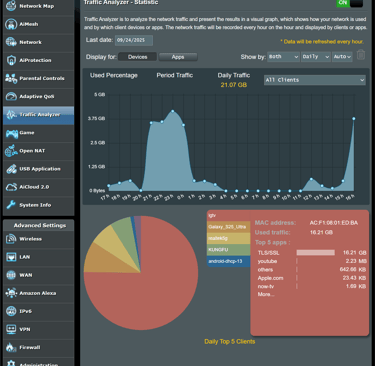Click the Daily Top 5 Clients caption
The width and height of the screenshot is (375, 366).
point(230,342)
